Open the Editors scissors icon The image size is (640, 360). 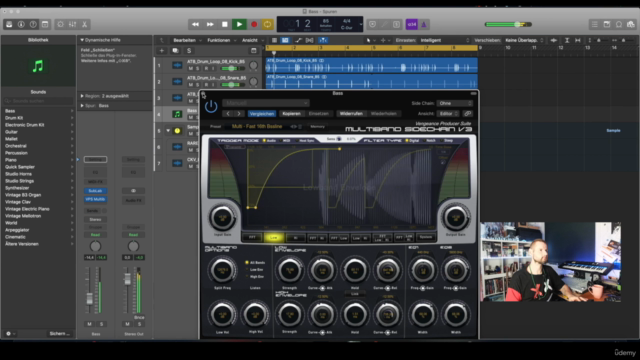(x=84, y=24)
